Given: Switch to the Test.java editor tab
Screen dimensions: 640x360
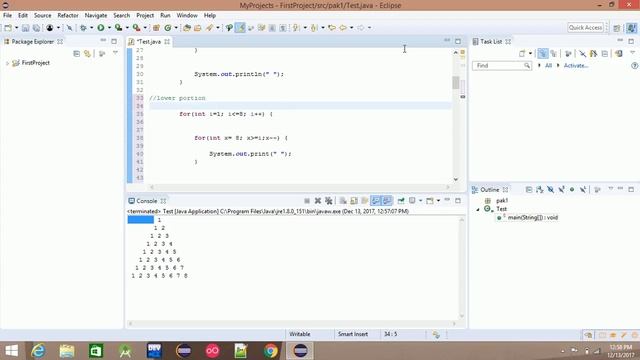Looking at the screenshot, I should (149, 42).
